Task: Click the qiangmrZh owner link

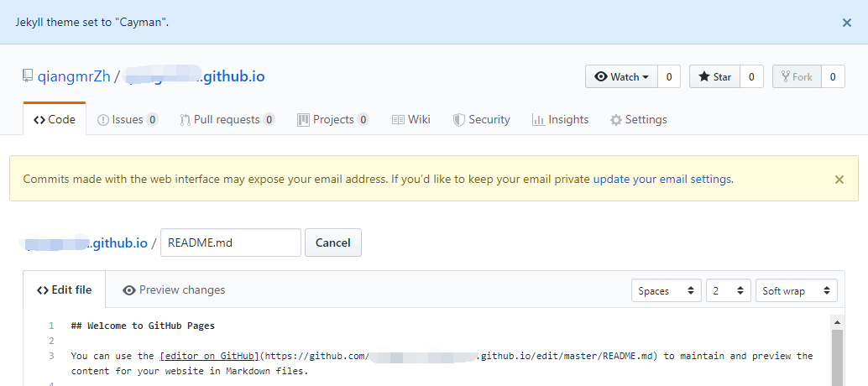Action: click(74, 76)
